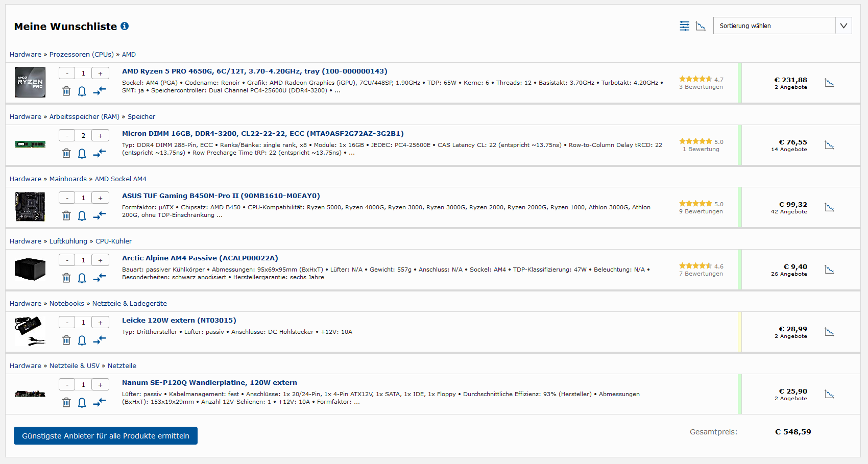Open AMD Ryzen 5 PRO 4650G product page
Image resolution: width=868 pixels, height=464 pixels.
pyautogui.click(x=254, y=71)
